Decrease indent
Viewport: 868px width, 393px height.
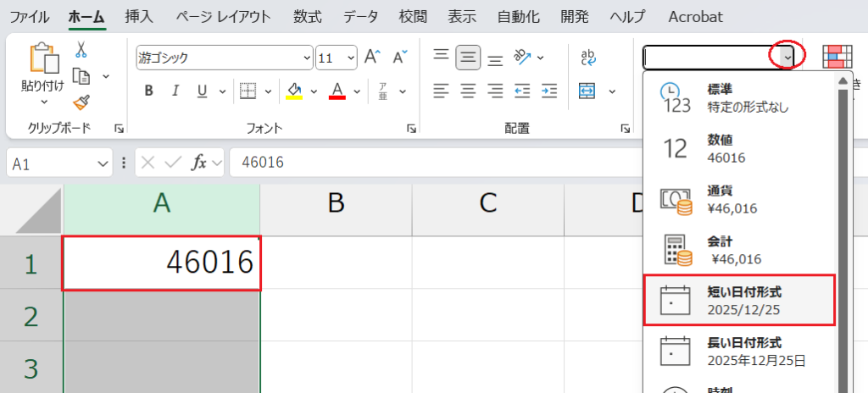coord(522,91)
